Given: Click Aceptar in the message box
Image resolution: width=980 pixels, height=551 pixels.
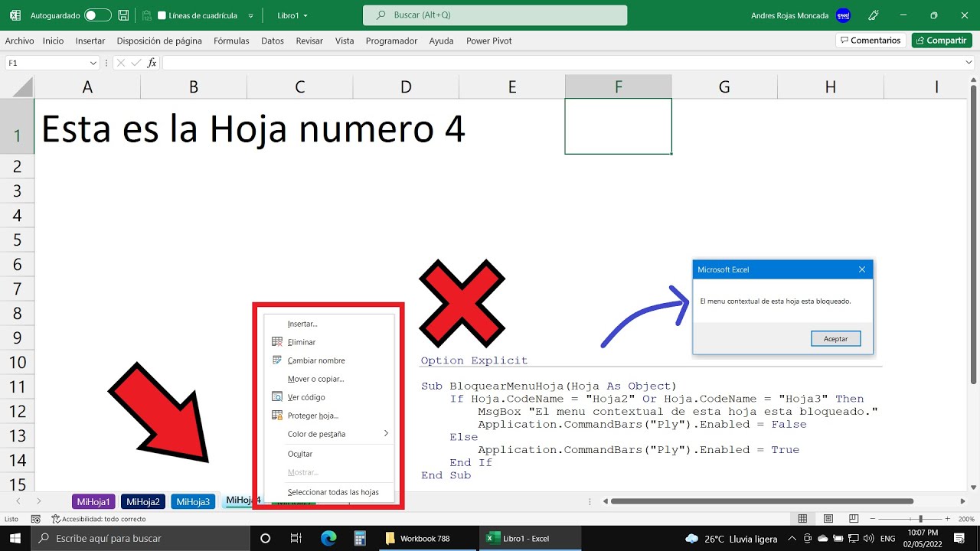Looking at the screenshot, I should pos(835,338).
